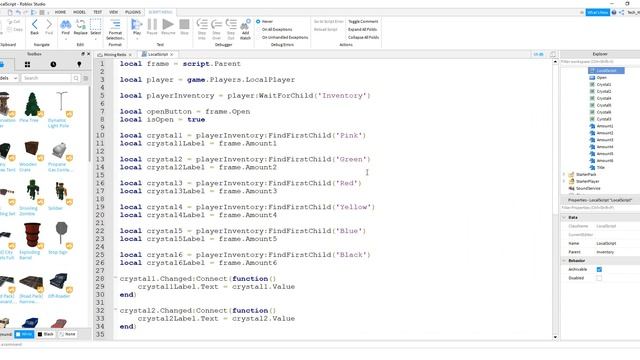Select the Pine Tree model thumbnail
The image size is (640, 360).
point(32,104)
